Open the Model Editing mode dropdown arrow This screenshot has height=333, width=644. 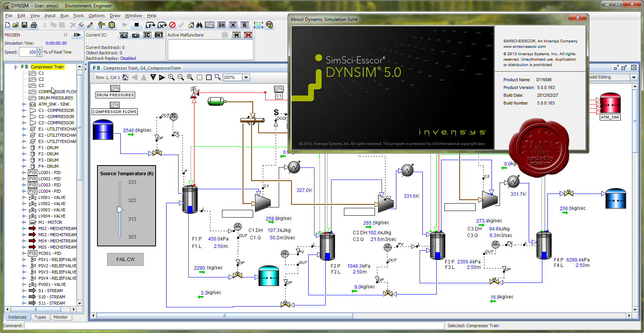tap(634, 77)
